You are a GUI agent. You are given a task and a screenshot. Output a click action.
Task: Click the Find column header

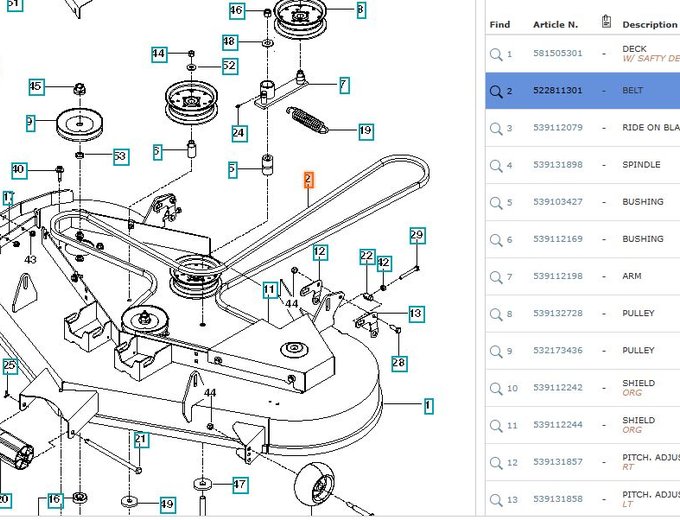[500, 25]
